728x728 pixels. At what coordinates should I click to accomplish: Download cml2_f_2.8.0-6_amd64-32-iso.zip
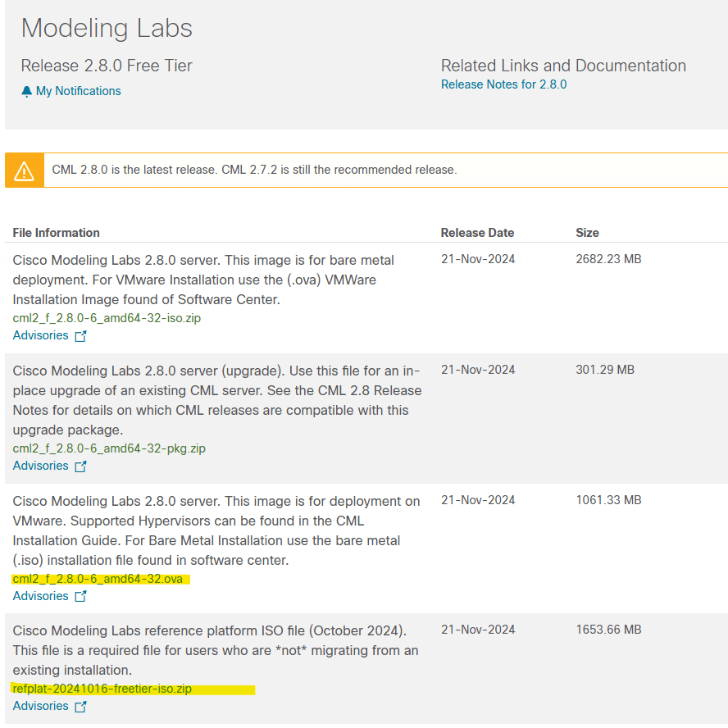107,318
